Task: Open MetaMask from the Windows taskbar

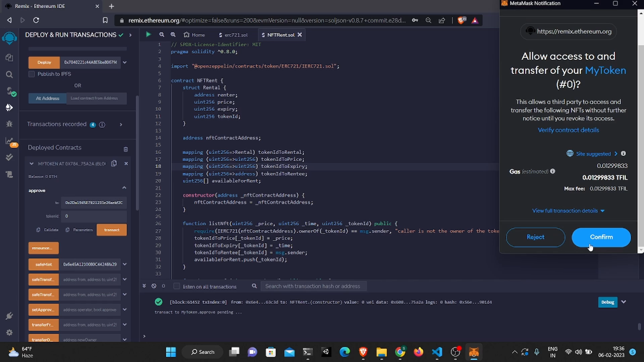Action: click(x=474, y=352)
